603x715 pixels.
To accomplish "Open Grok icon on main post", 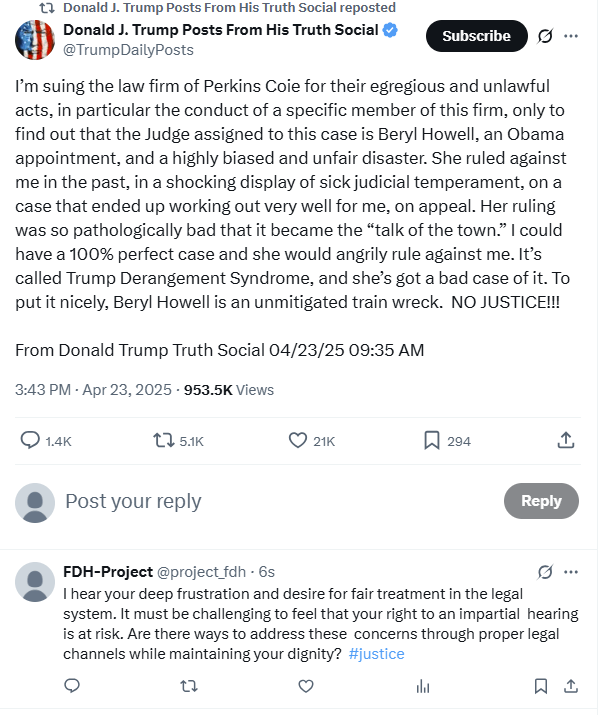I will (546, 36).
